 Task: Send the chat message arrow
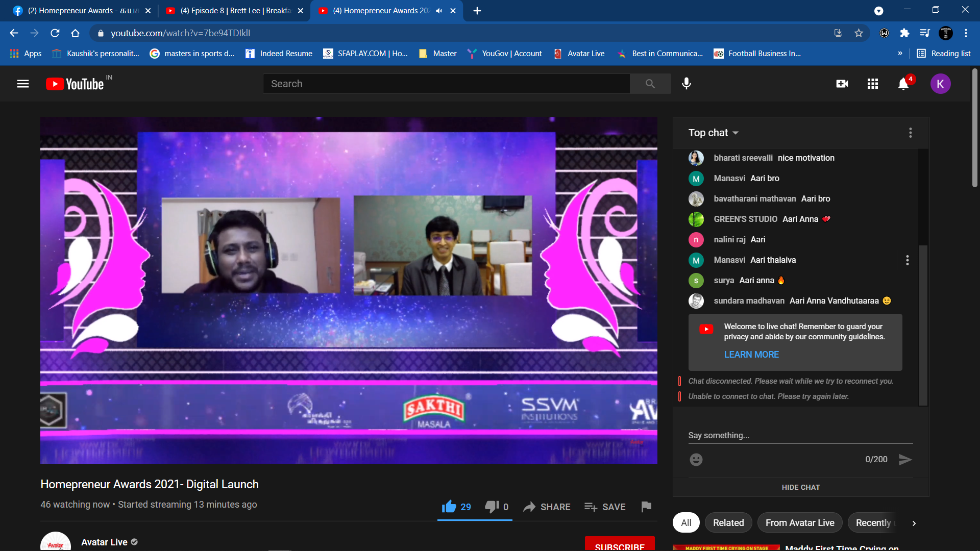[x=905, y=460]
